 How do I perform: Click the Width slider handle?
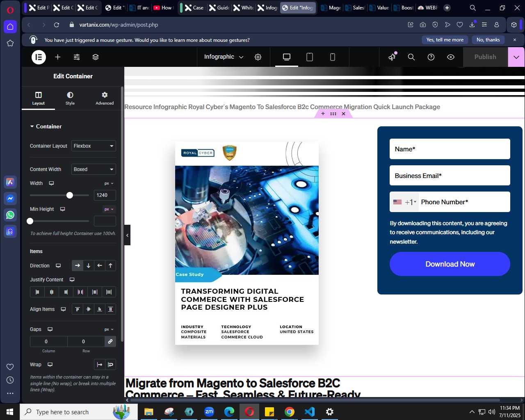pyautogui.click(x=70, y=195)
